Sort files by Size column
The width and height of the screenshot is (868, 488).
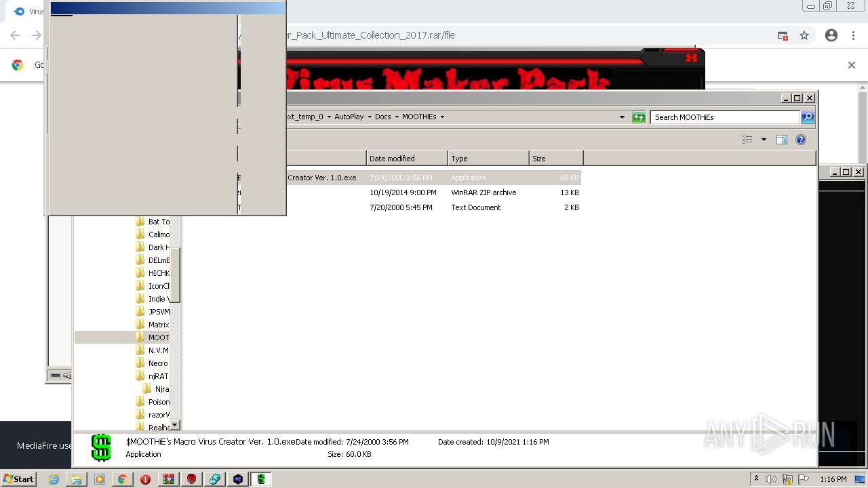tap(556, 159)
